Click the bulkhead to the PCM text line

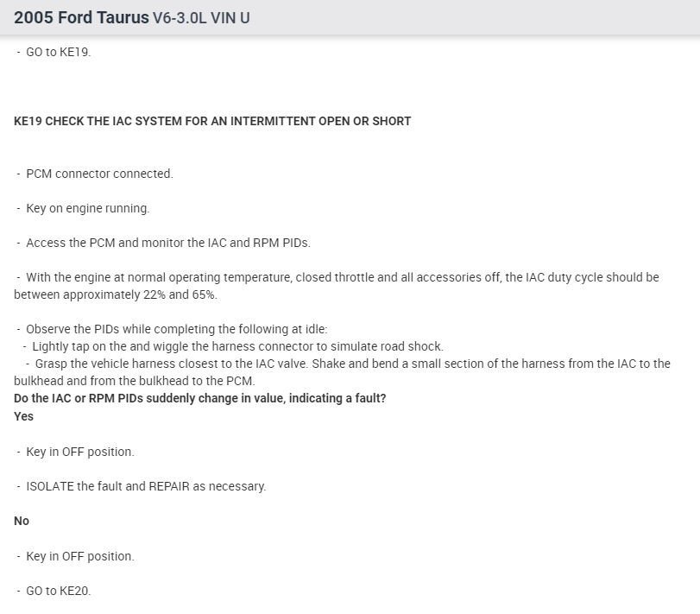pyautogui.click(x=134, y=381)
